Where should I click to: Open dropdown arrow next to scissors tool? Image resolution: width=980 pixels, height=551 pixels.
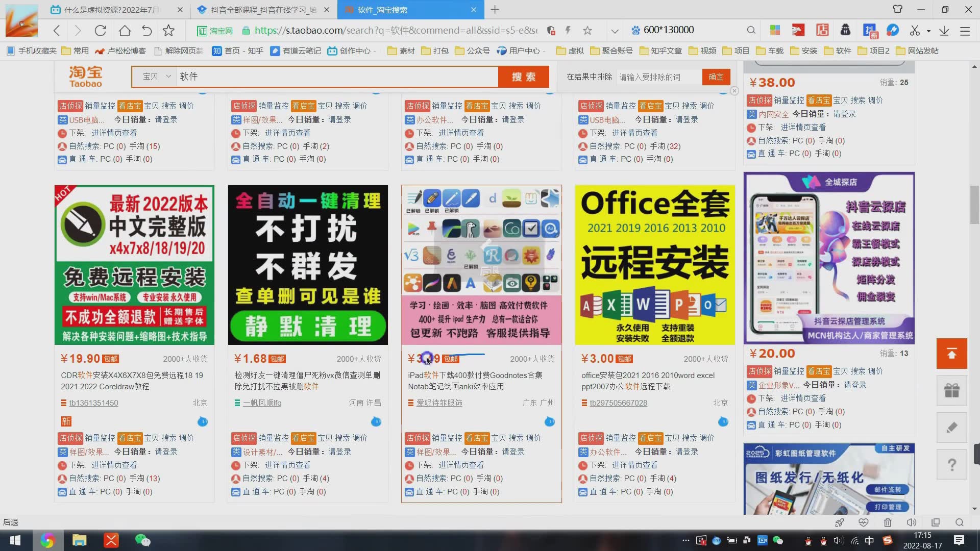coord(928,31)
